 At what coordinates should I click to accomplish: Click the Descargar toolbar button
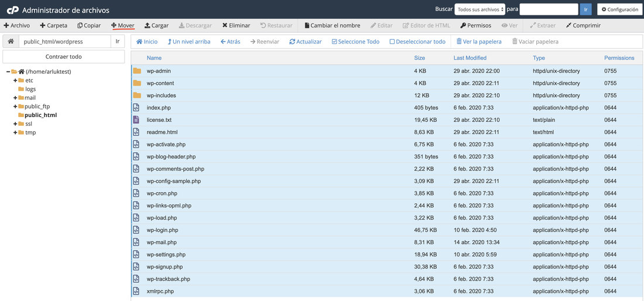pyautogui.click(x=196, y=25)
